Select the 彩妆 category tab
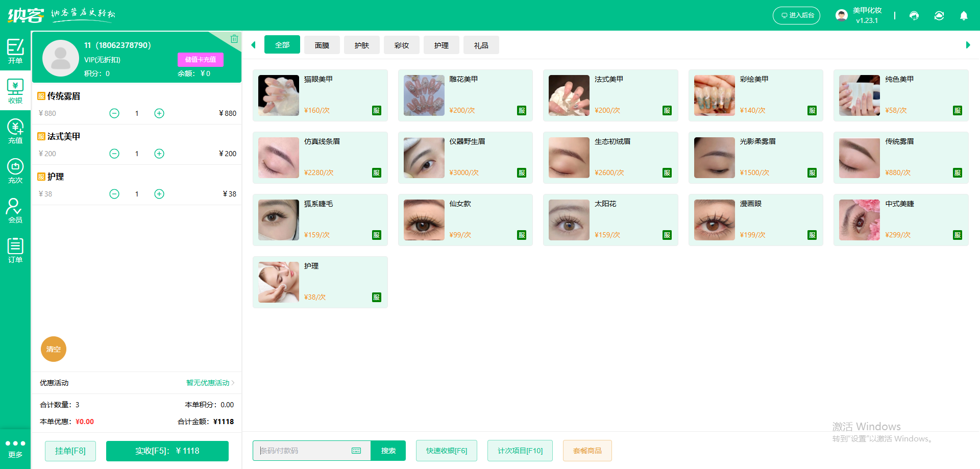This screenshot has width=980, height=469. click(x=402, y=45)
